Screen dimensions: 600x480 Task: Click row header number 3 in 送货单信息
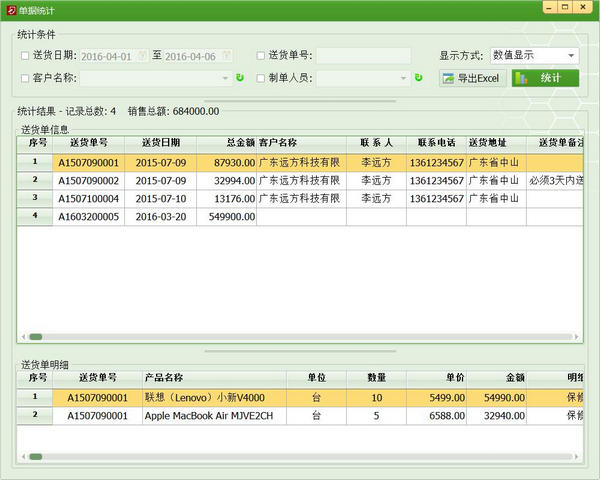coord(35,199)
